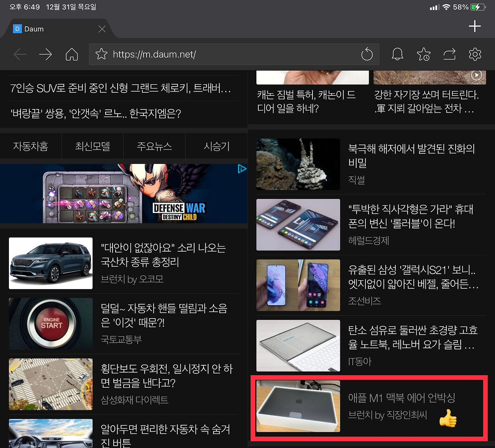The height and width of the screenshot is (448, 495).
Task: Tap source label 브런치 by 직장인최씨
Action: (x=387, y=415)
